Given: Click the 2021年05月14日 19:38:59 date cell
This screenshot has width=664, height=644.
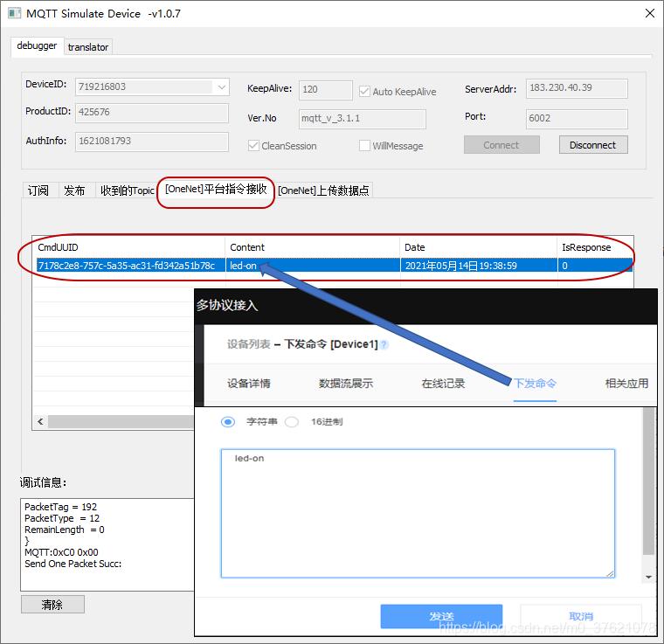Looking at the screenshot, I should 479,266.
